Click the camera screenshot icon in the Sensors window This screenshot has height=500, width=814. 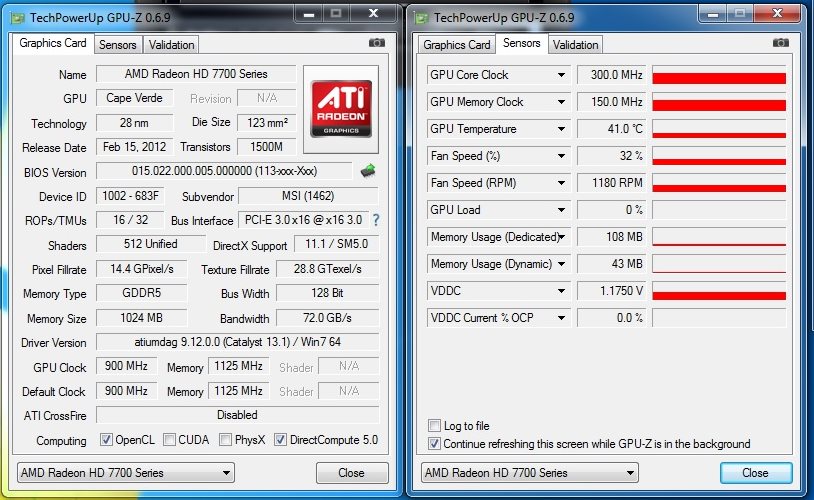pyautogui.click(x=781, y=43)
